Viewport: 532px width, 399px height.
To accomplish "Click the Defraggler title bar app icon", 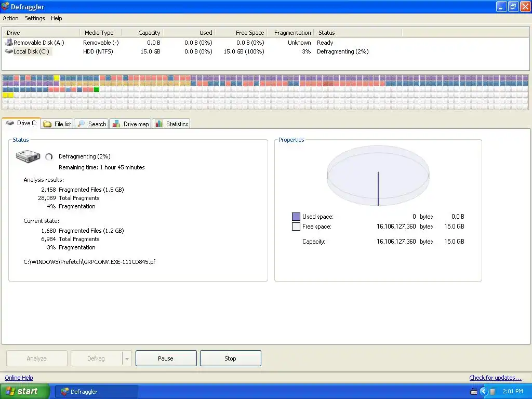I will tap(5, 6).
